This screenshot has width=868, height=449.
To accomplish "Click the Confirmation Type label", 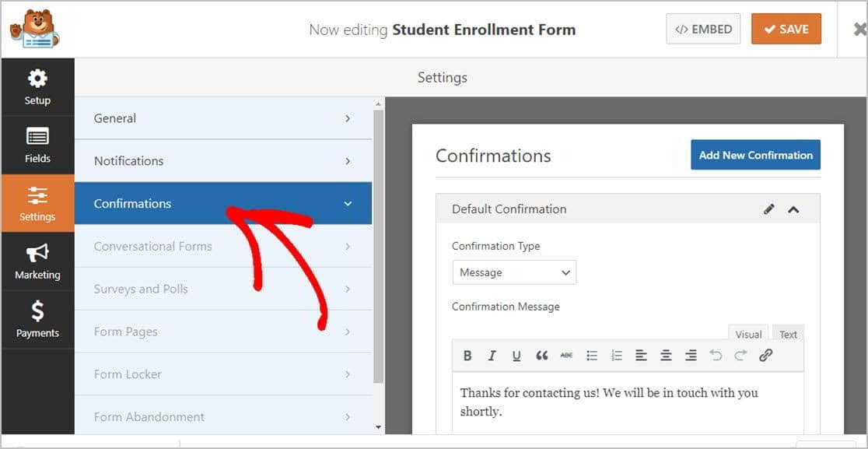I will (496, 246).
